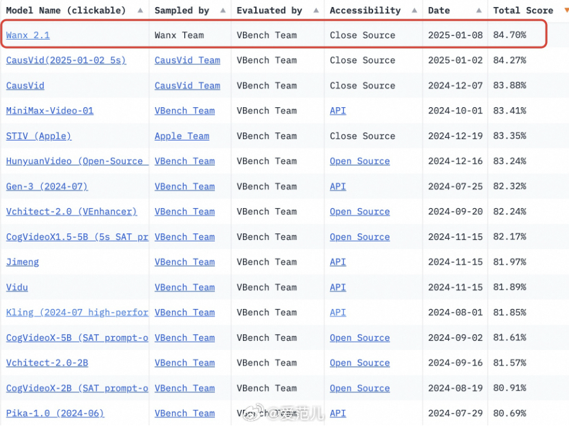Sort by Accessibility column arrow

[x=414, y=11]
